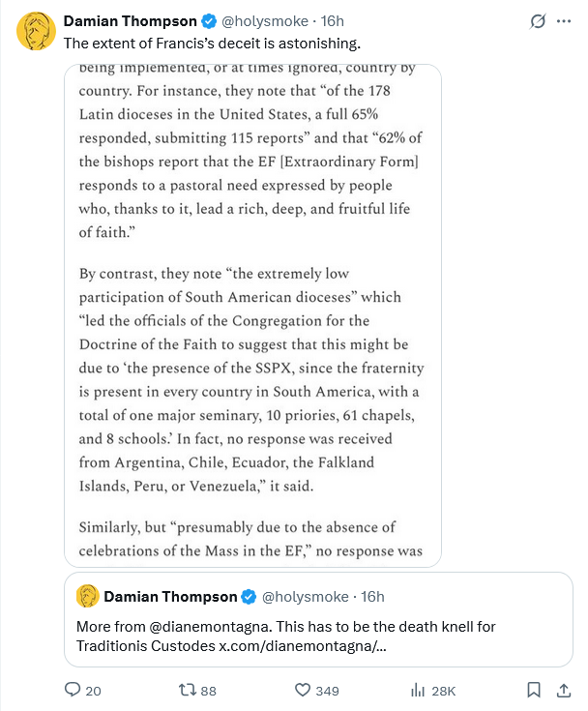588x711 pixels.
Task: Click the reply comment icon
Action: click(x=71, y=690)
